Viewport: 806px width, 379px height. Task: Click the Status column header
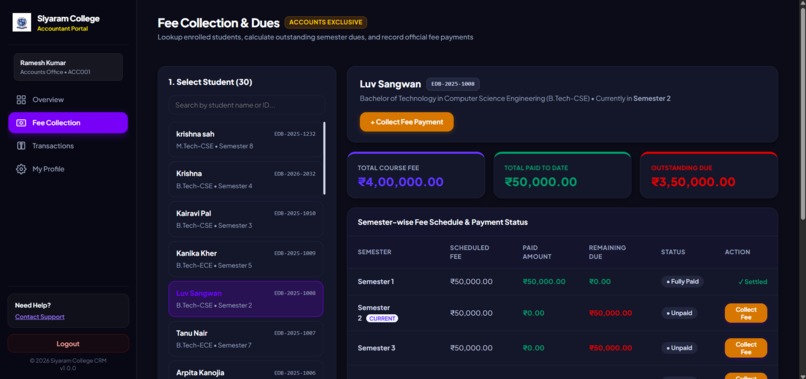673,252
